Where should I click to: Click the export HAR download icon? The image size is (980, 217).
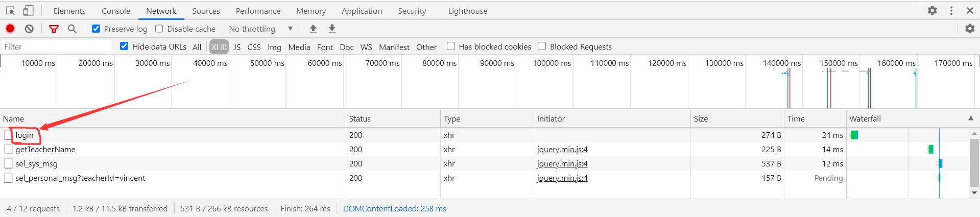click(332, 29)
